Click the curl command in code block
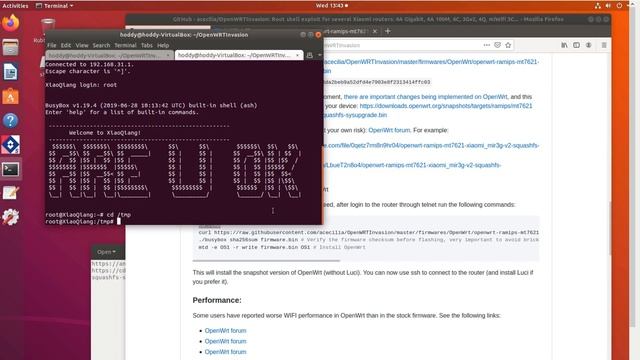Screen dimensions: 640x360 click(369, 232)
